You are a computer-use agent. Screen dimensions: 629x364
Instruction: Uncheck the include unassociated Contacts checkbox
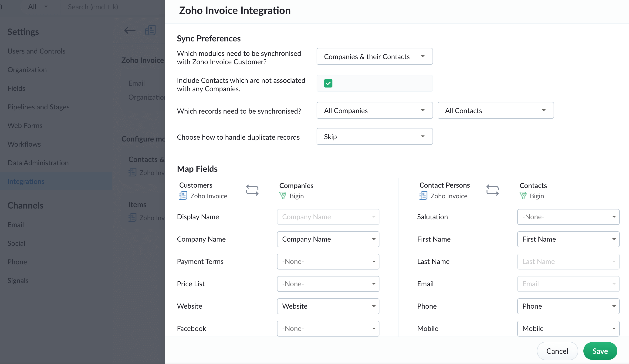328,83
